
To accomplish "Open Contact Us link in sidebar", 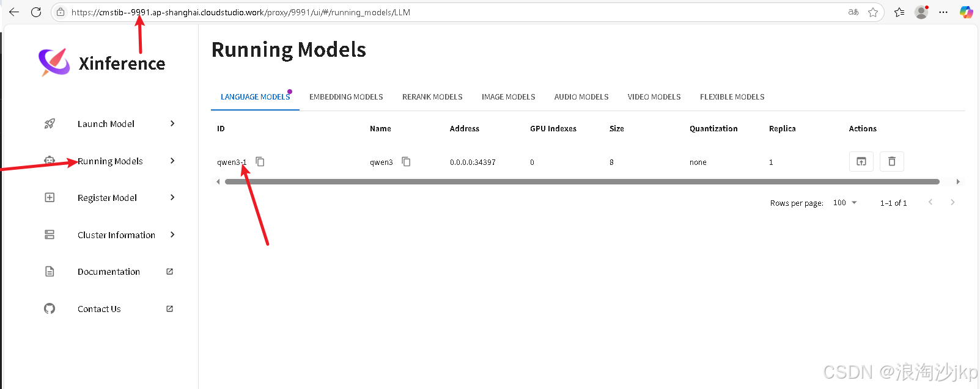I will point(99,309).
